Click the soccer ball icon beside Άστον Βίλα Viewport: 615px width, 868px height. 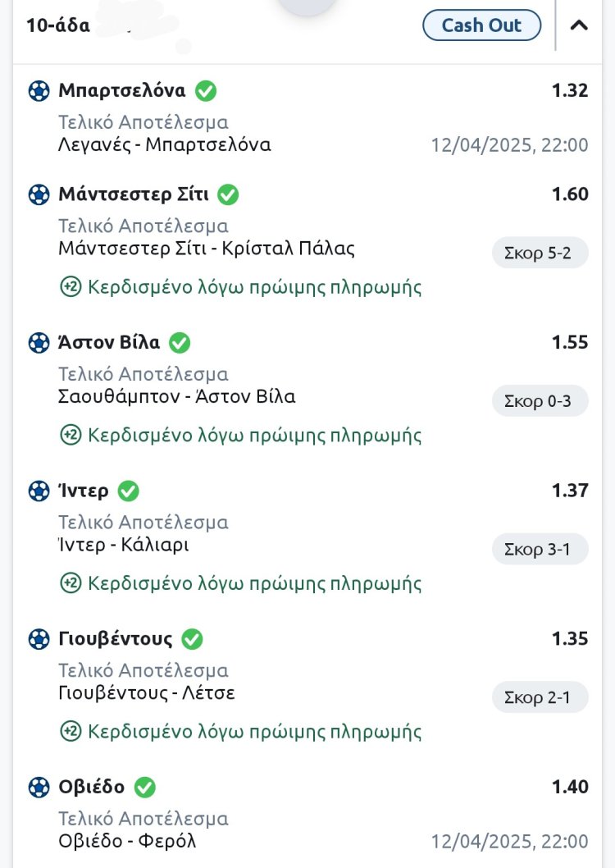tap(39, 343)
